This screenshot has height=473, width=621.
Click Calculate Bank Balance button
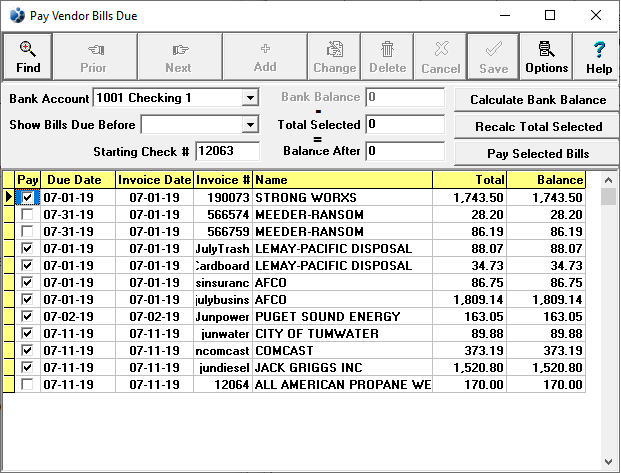pyautogui.click(x=538, y=100)
